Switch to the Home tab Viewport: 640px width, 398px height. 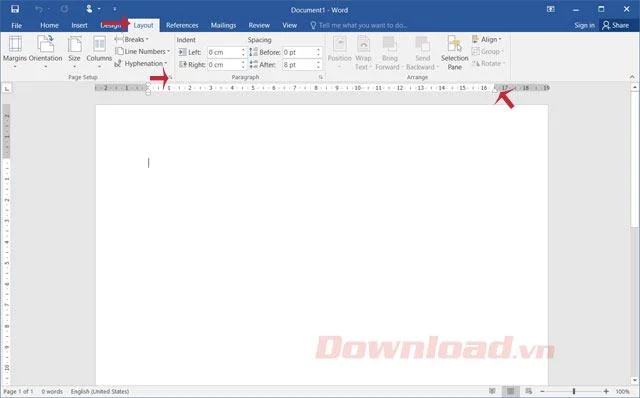[x=49, y=25]
